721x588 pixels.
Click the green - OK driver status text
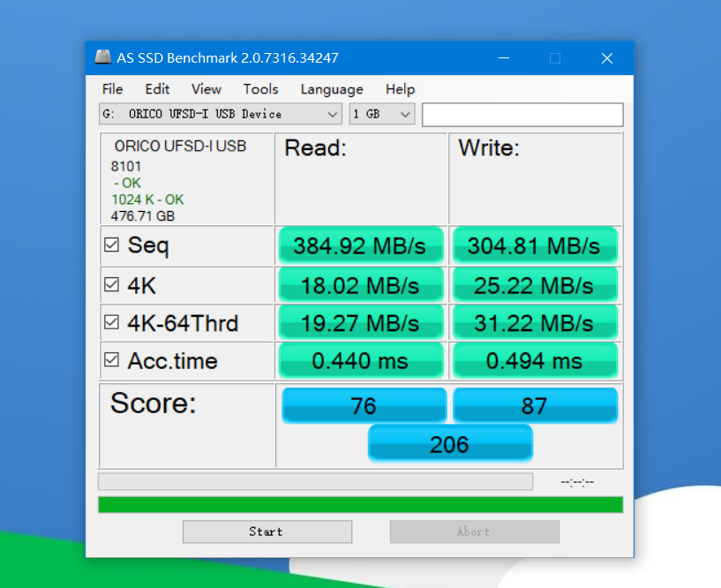(x=127, y=183)
